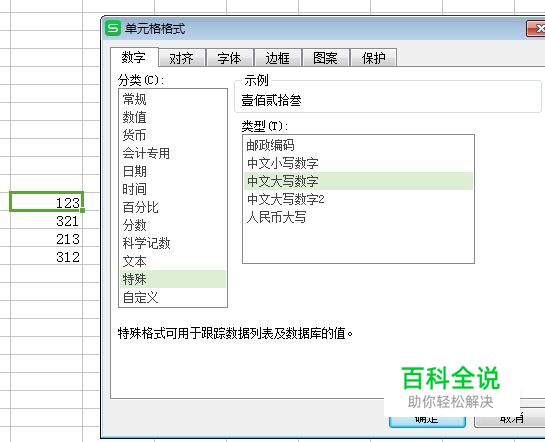
Task: Pick 百分比 category
Action: [x=173, y=207]
